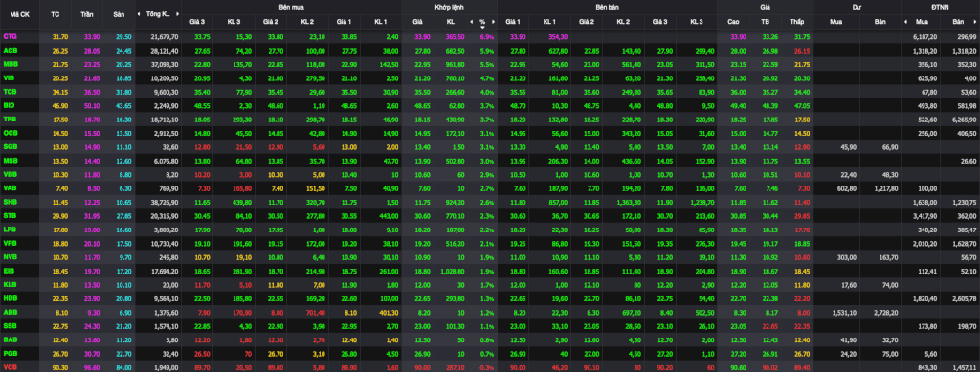Select the OCB ticker symbol
The height and width of the screenshot is (372, 980).
(10, 132)
